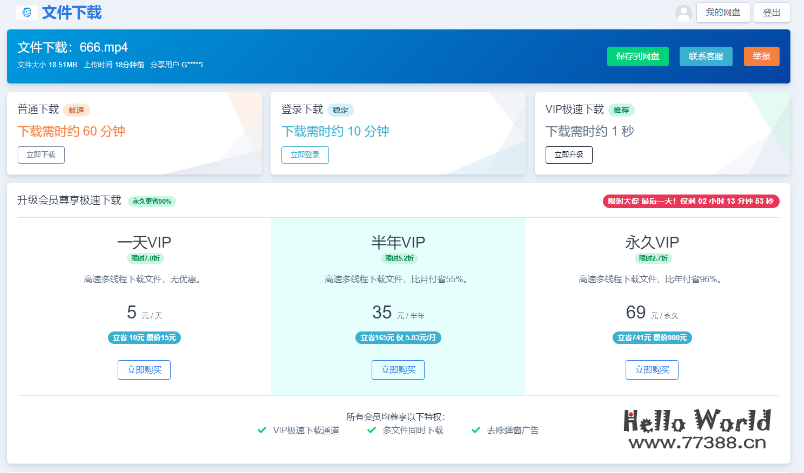Click the checkmark icon beside VIP极速下载通道
This screenshot has height=473, width=804.
(x=262, y=430)
